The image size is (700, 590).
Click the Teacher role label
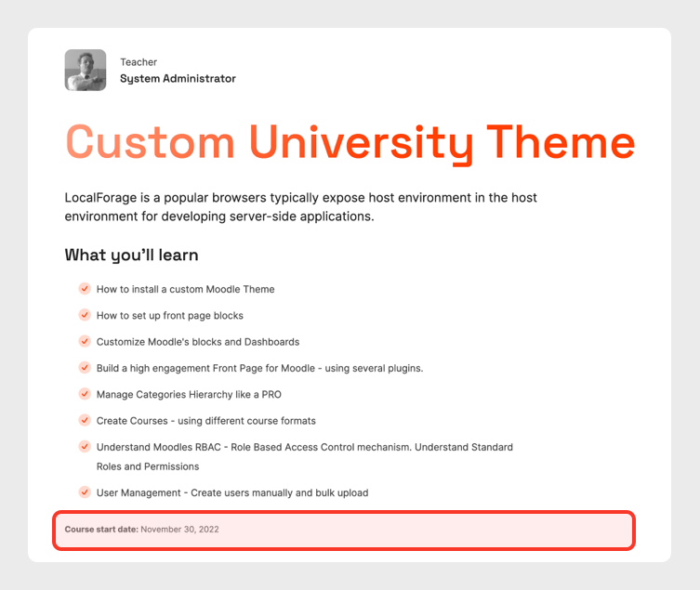tap(139, 62)
